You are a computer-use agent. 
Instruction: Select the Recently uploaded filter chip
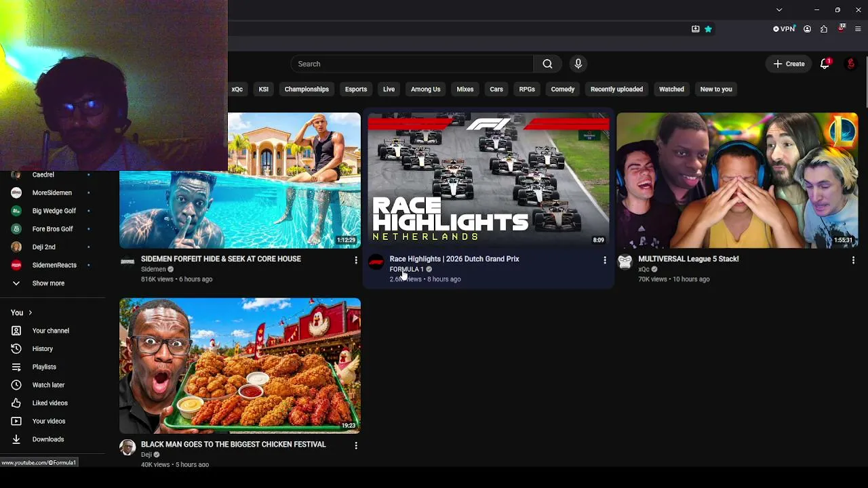tap(616, 89)
